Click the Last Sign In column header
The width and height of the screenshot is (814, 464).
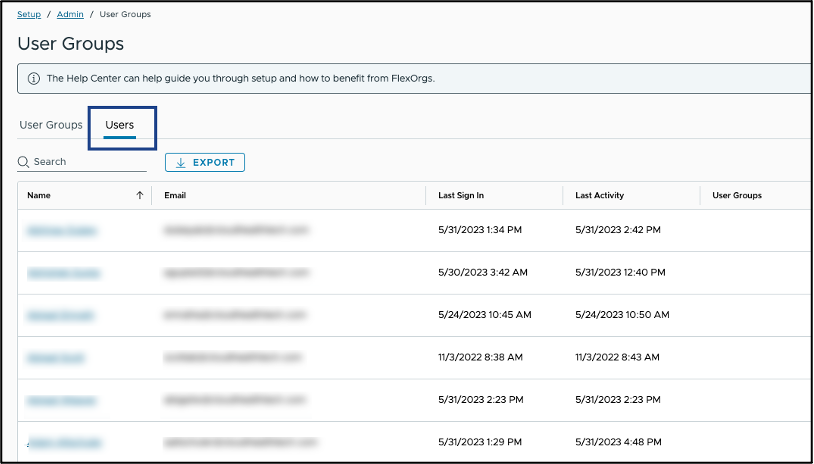point(461,196)
